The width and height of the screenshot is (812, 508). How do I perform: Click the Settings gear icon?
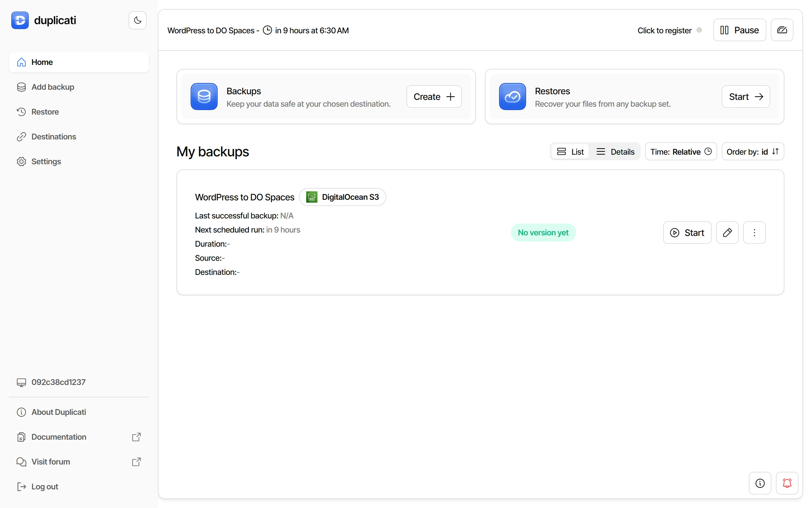tap(21, 162)
